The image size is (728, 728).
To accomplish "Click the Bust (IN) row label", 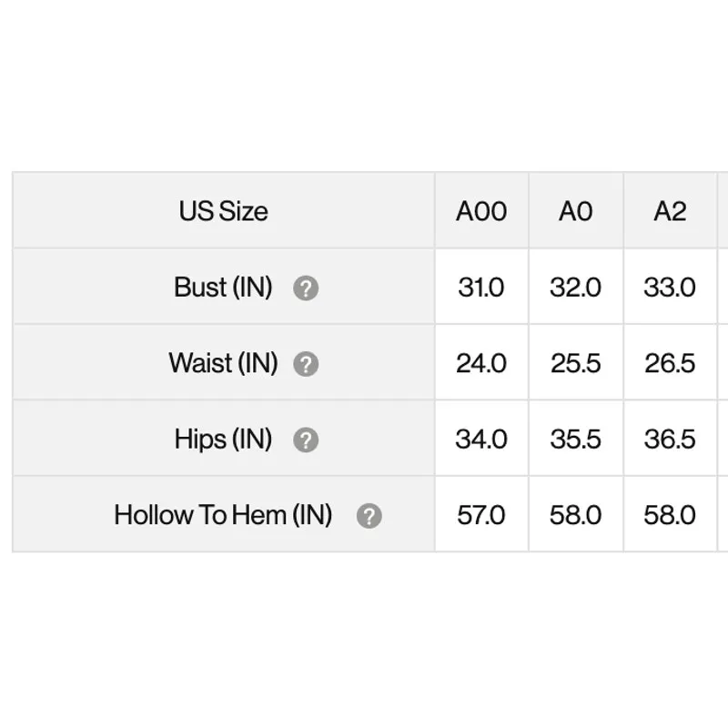I will click(x=223, y=288).
